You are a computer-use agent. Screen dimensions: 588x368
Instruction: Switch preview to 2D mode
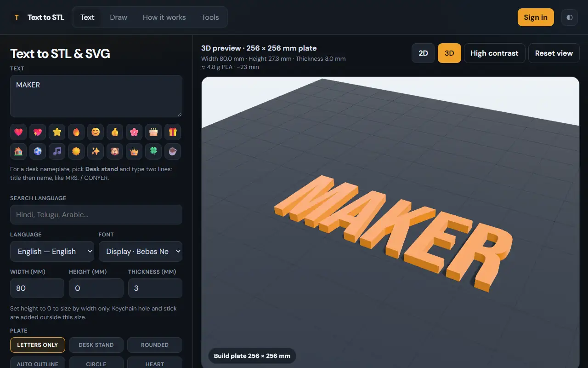point(423,53)
